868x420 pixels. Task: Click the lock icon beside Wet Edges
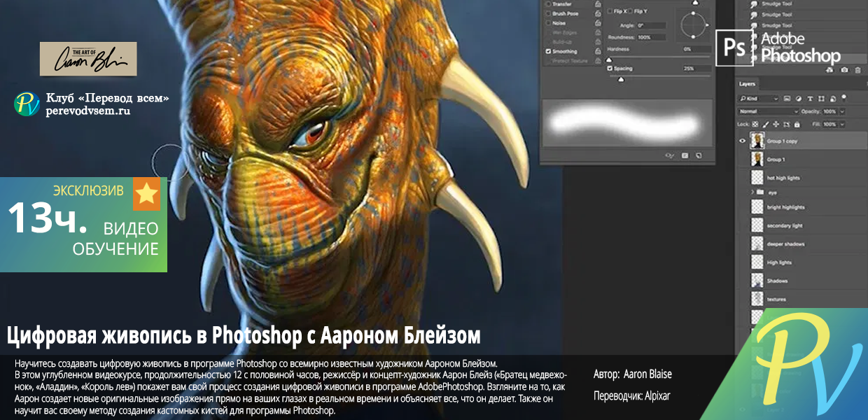coord(598,32)
